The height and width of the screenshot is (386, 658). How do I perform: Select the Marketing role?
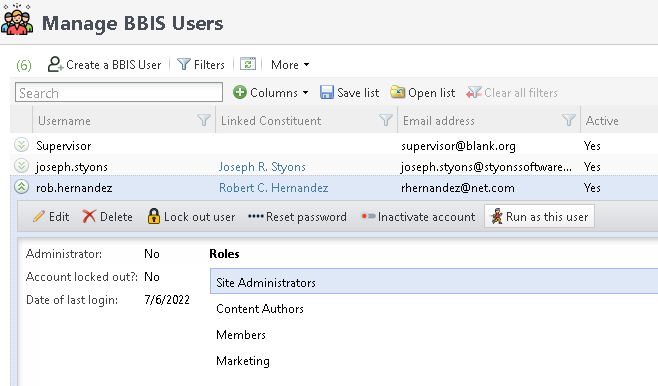[243, 361]
